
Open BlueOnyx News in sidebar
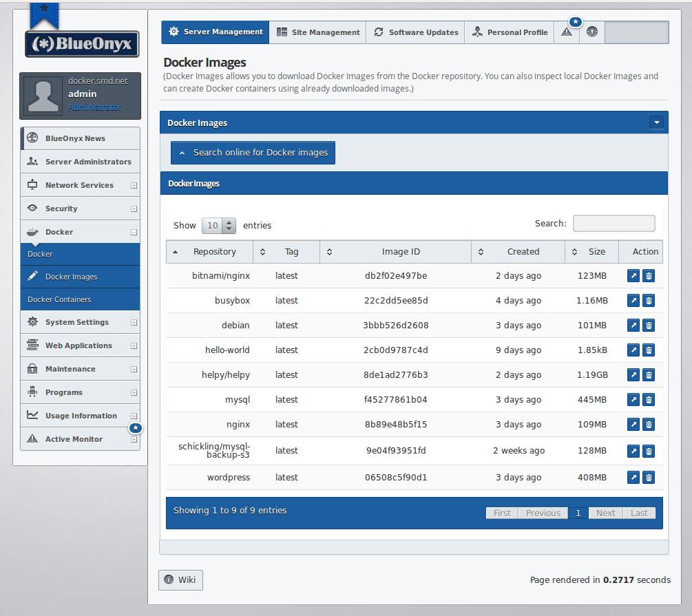(81, 138)
